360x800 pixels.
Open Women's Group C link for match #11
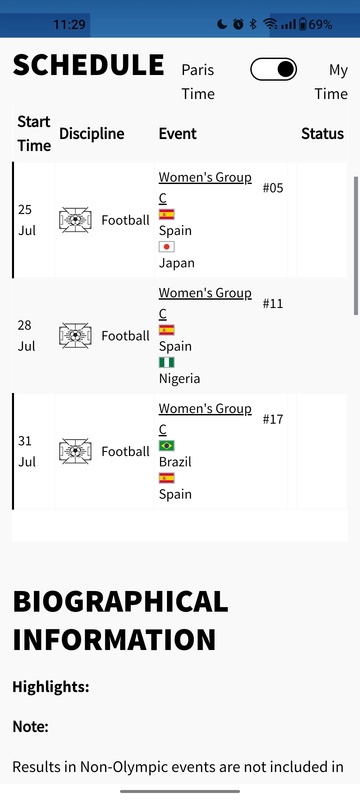click(205, 303)
